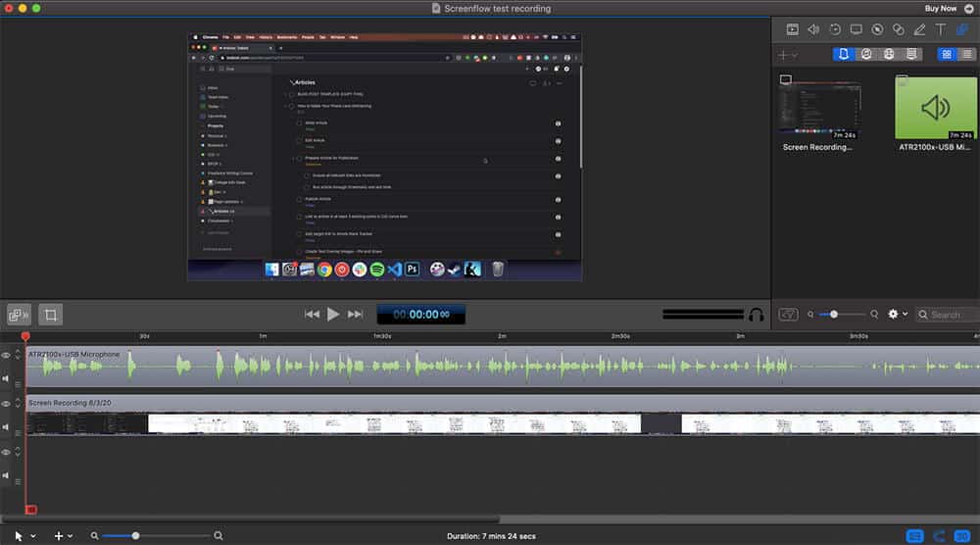Open the Video properties inspector tab

792,29
